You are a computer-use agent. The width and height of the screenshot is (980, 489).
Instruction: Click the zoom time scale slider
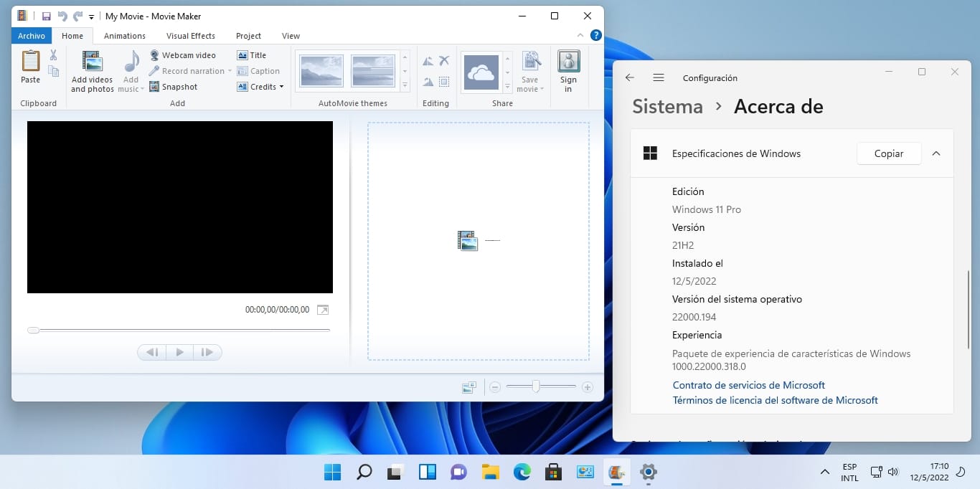point(536,387)
